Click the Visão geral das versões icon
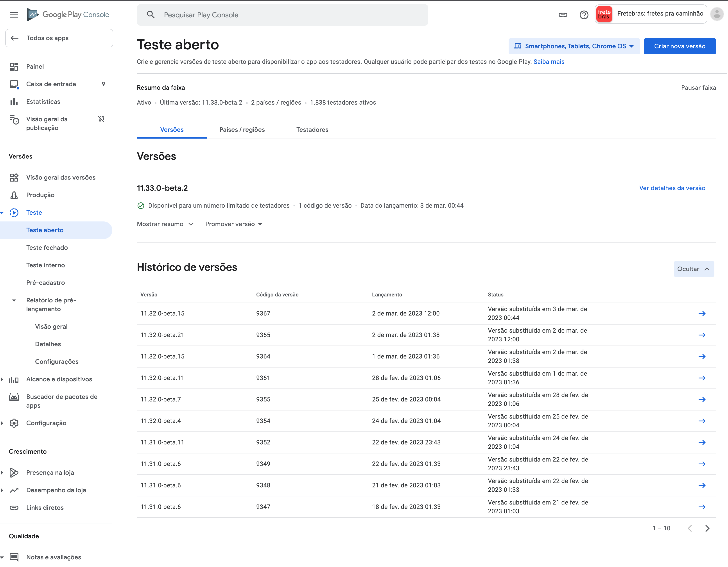 [x=14, y=178]
